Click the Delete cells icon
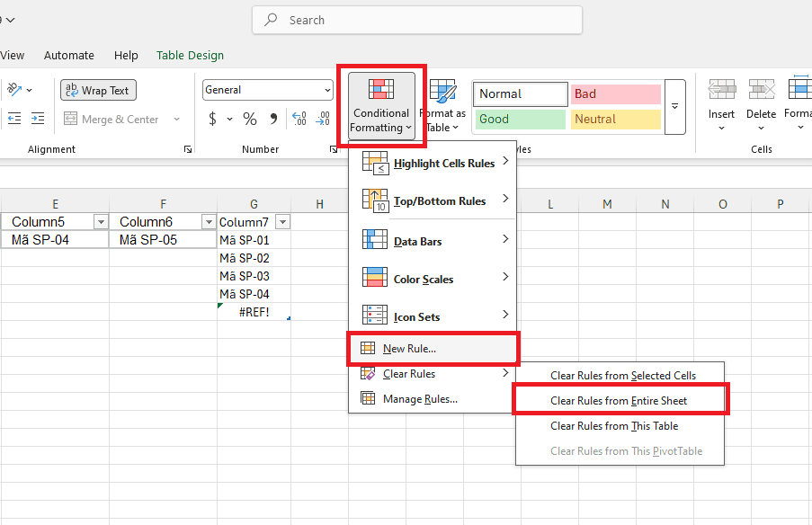 pyautogui.click(x=762, y=90)
